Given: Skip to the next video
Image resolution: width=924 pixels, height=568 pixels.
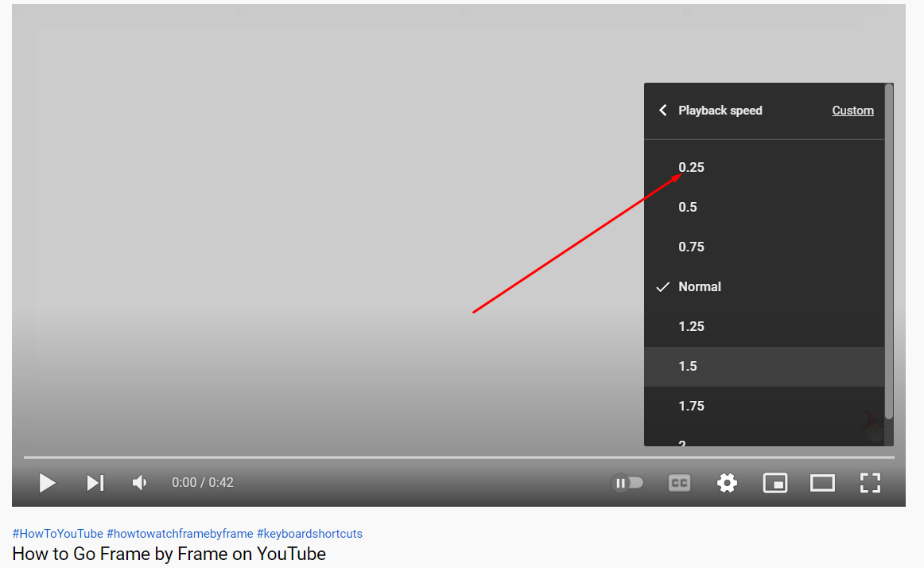Looking at the screenshot, I should 95,483.
